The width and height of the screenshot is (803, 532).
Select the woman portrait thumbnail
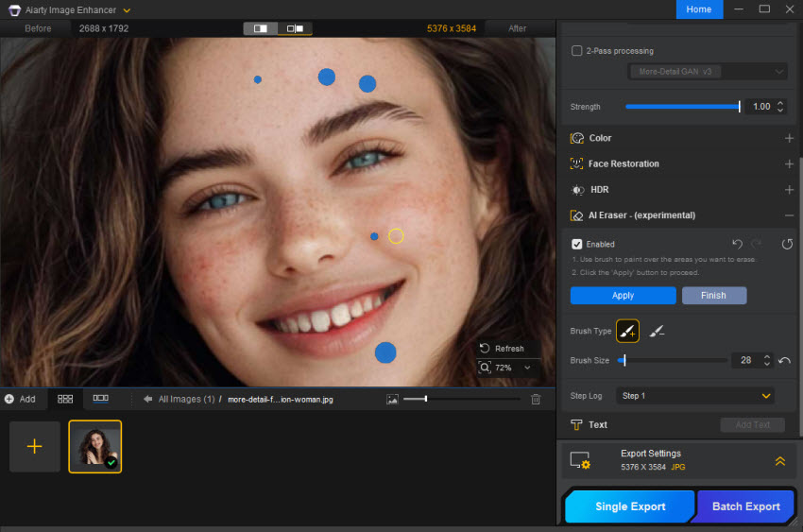95,447
